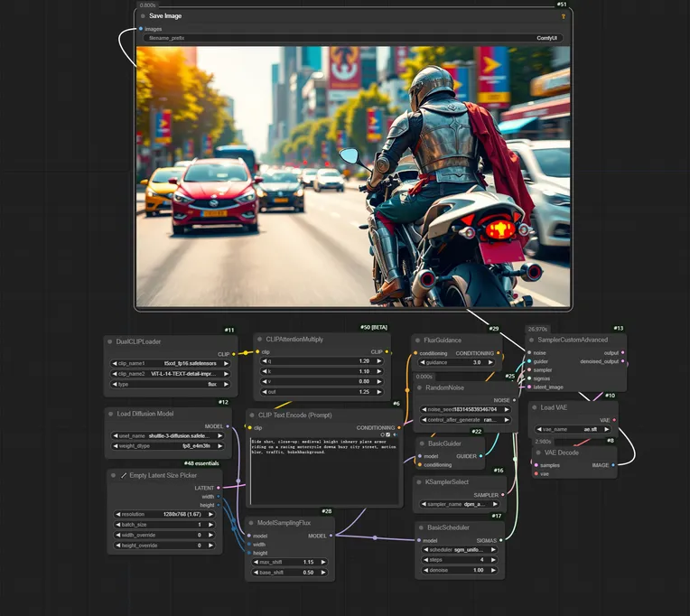Viewport: 690px width, 616px height.
Task: Click the GUIDER output port on BasicGuider
Action: tap(480, 456)
